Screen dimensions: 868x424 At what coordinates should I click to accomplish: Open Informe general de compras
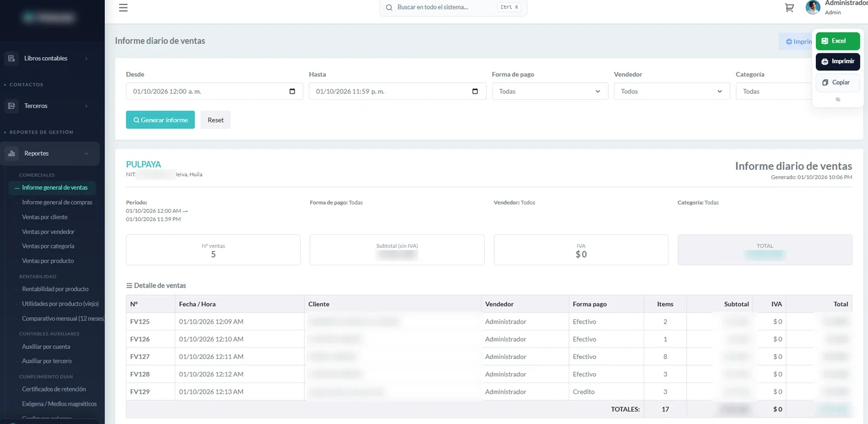click(x=57, y=203)
